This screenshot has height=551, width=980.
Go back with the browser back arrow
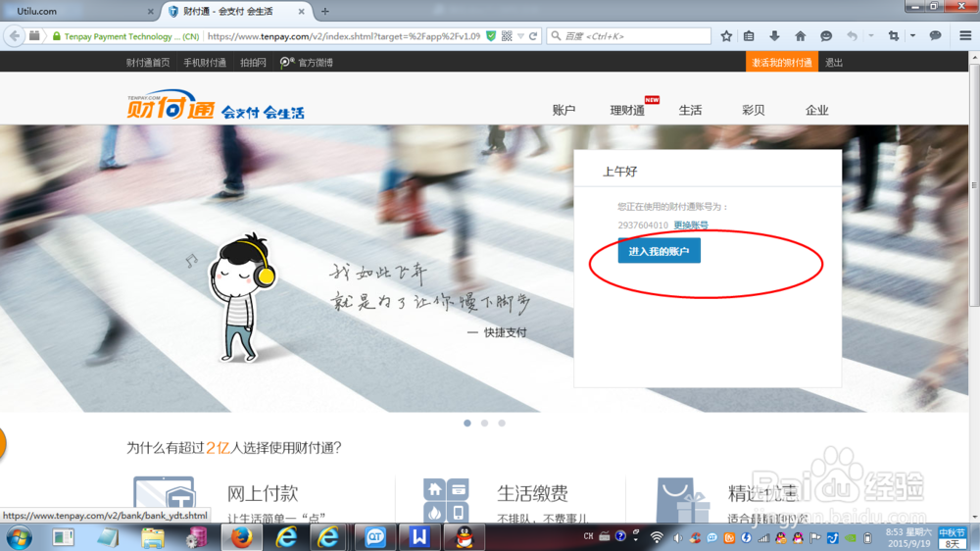(x=15, y=36)
